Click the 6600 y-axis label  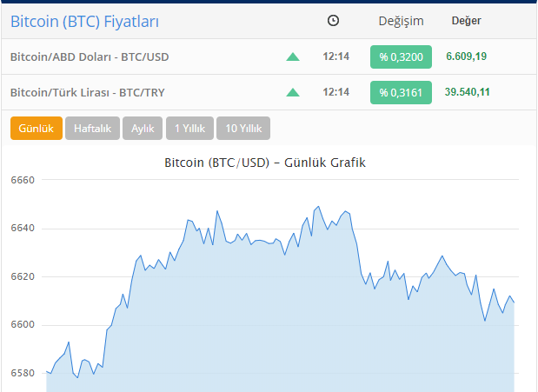click(23, 324)
